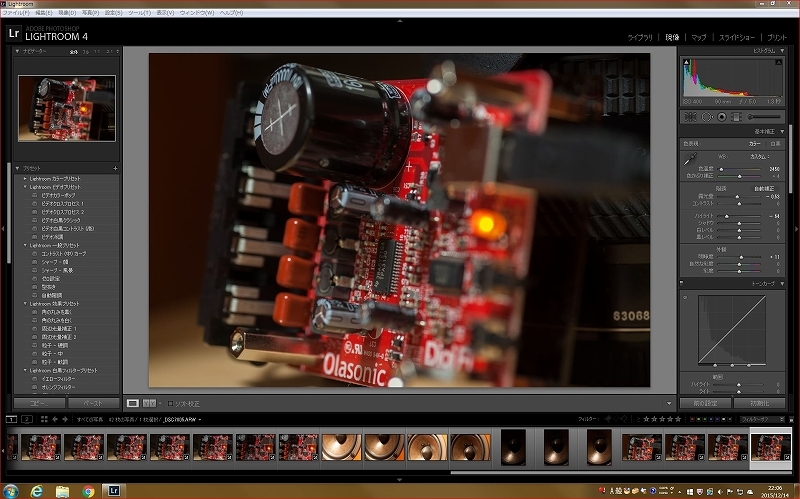Enable the soft proofing checkbox
800x499 pixels.
170,404
